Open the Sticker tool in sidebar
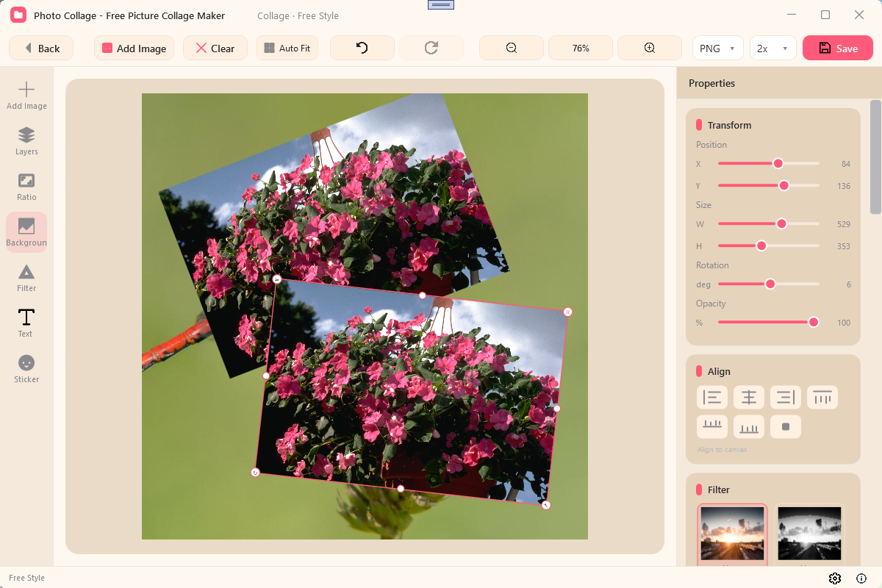The height and width of the screenshot is (588, 882). 26,369
